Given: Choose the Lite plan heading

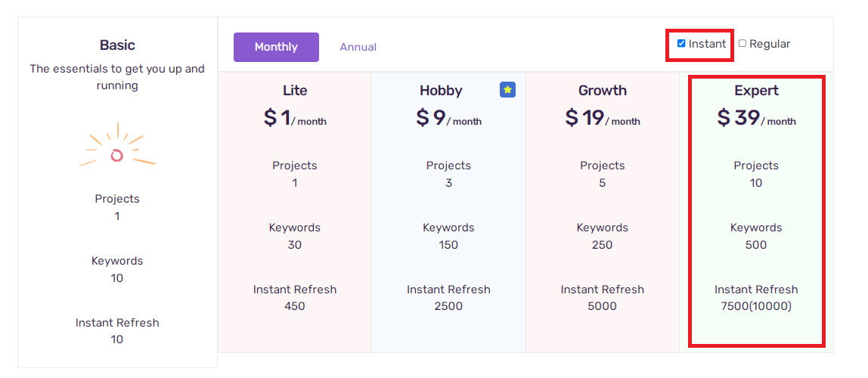Looking at the screenshot, I should coord(295,90).
